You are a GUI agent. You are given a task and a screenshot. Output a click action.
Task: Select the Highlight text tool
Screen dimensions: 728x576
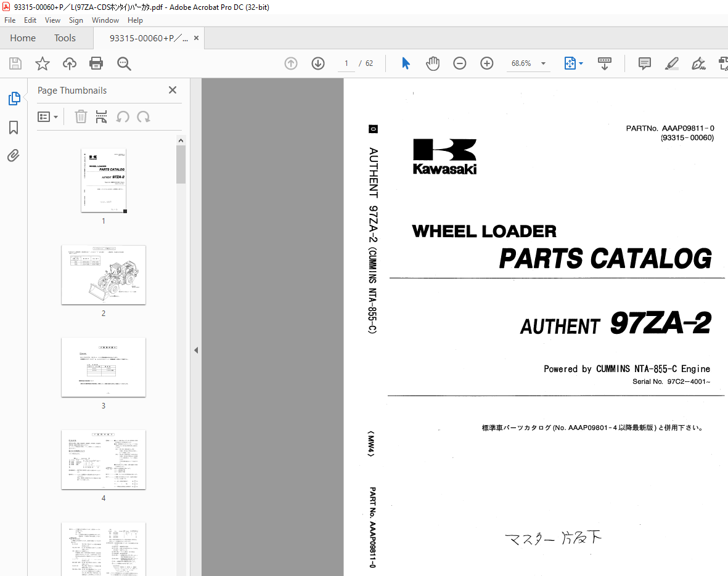[672, 63]
